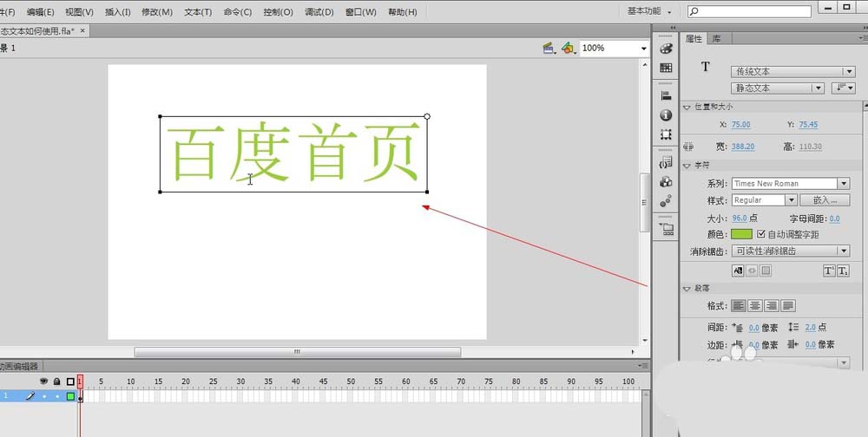Image resolution: width=868 pixels, height=437 pixels.
Task: Justify the paragraph
Action: point(788,305)
